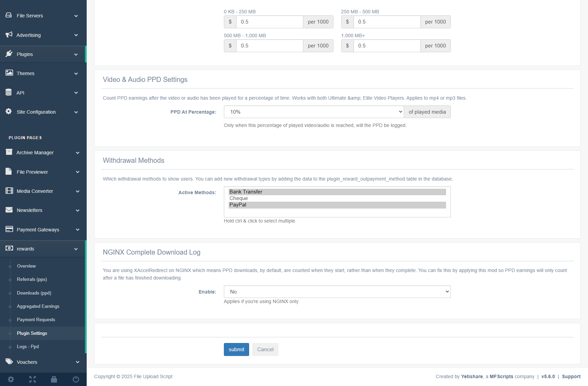Screen dimensions: 588x386
Task: Click the Vouchers tags icon
Action: 9,362
